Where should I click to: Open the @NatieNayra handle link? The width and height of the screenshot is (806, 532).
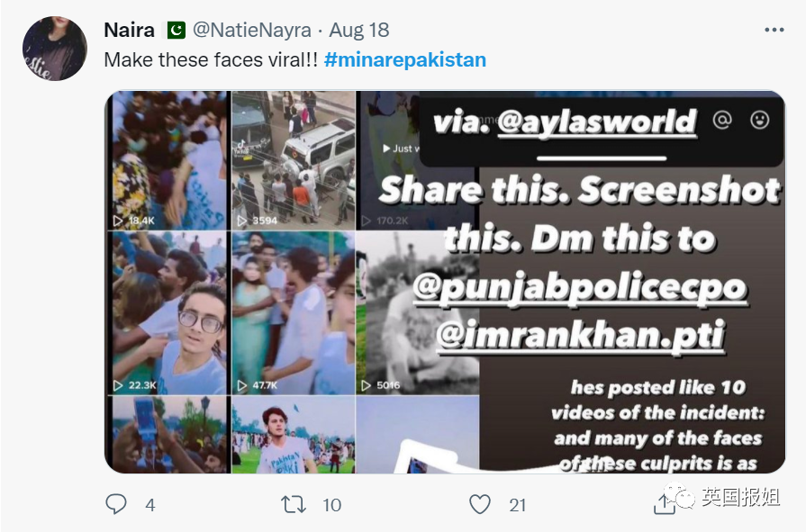coord(251,30)
